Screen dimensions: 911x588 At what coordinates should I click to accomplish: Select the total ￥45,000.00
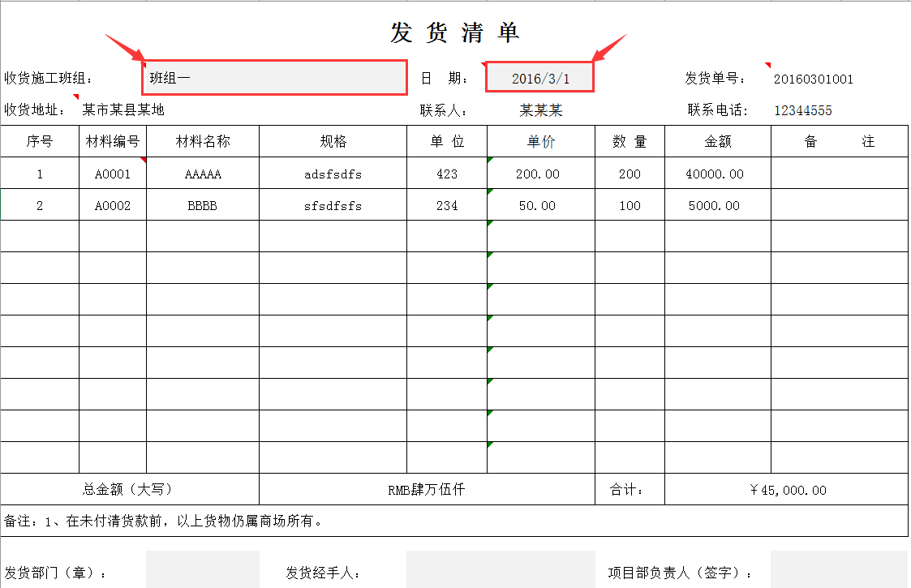click(787, 489)
